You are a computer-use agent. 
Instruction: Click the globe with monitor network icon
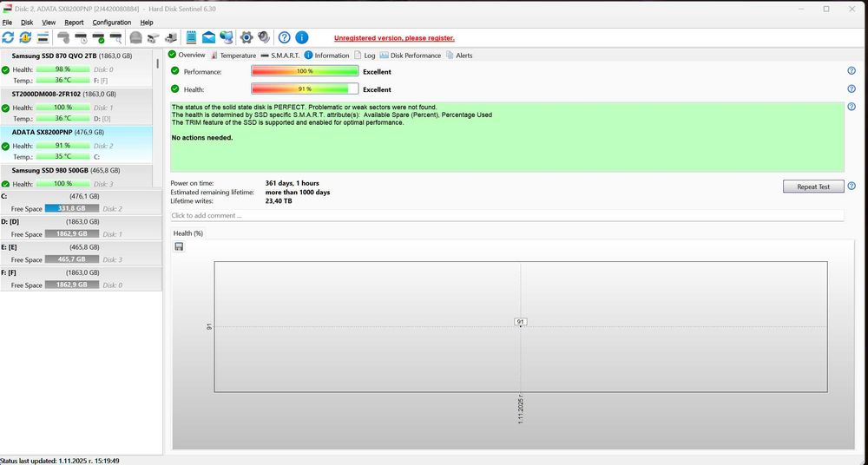227,37
